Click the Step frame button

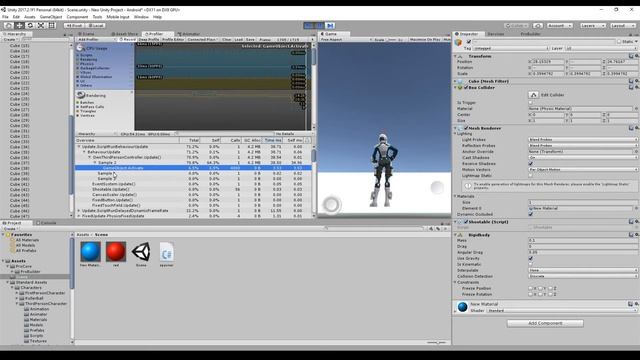click(330, 26)
